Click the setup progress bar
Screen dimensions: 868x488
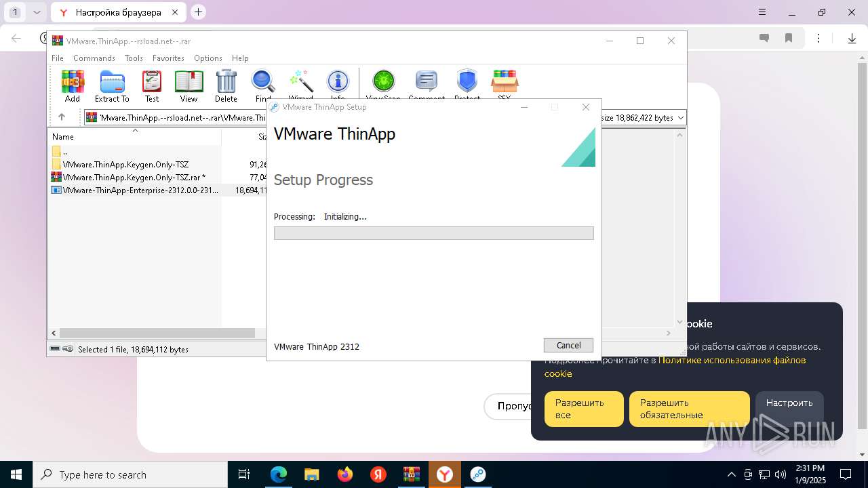coord(433,233)
